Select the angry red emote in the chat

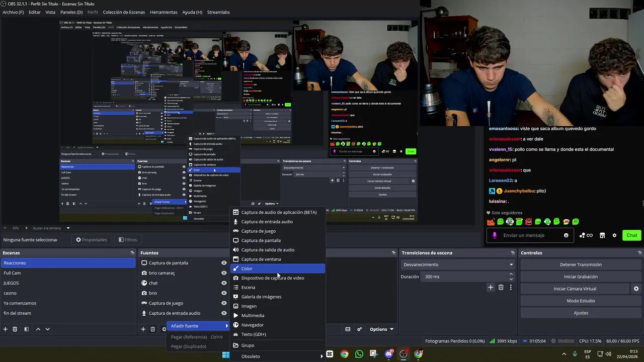pos(529,222)
